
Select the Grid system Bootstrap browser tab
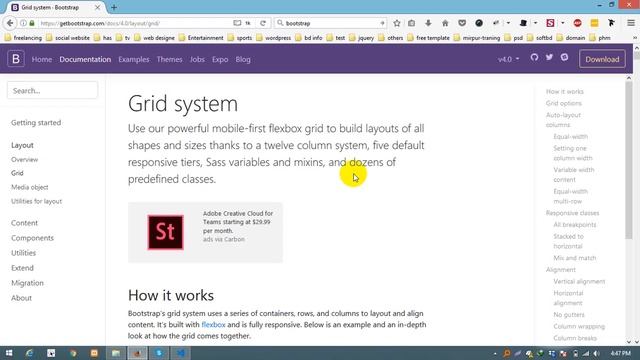[x=57, y=7]
